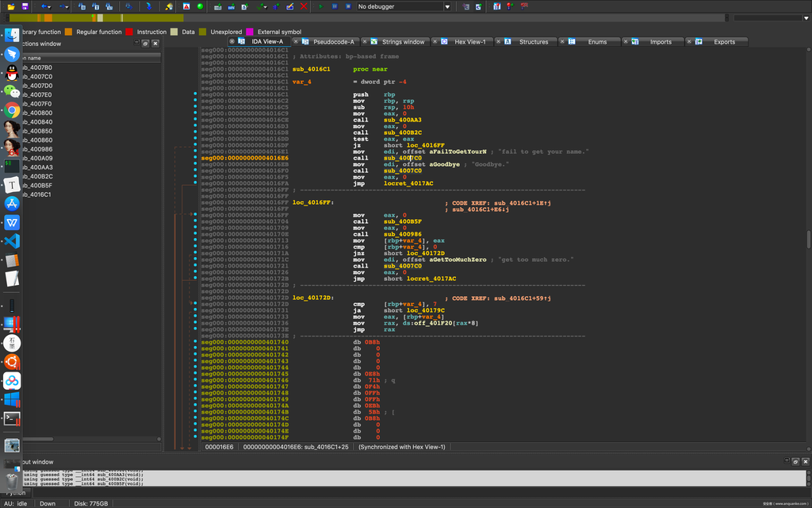The image size is (812, 508).
Task: Select sub_400B2C in the functions list
Action: [x=38, y=176]
